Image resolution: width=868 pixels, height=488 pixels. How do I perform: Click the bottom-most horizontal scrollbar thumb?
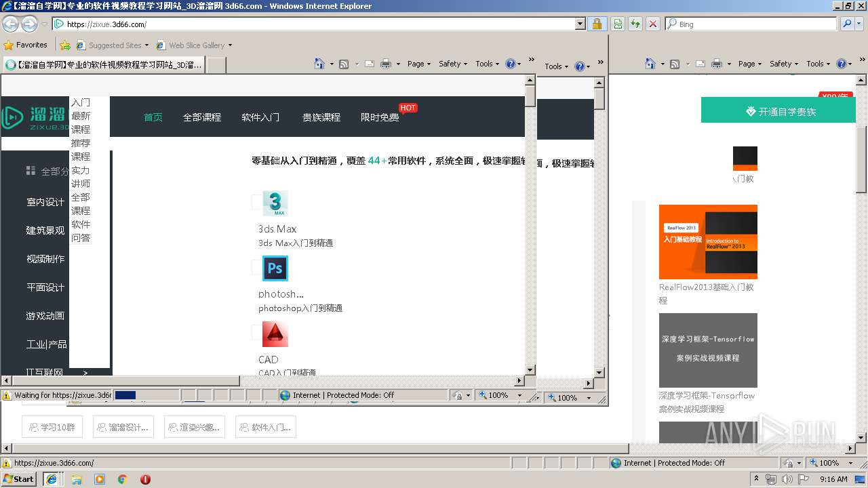pyautogui.click(x=320, y=449)
